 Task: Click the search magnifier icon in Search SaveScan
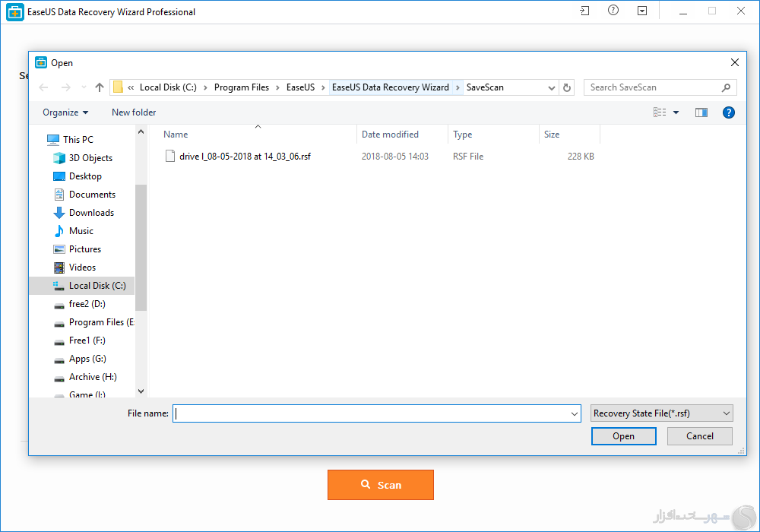coord(726,87)
